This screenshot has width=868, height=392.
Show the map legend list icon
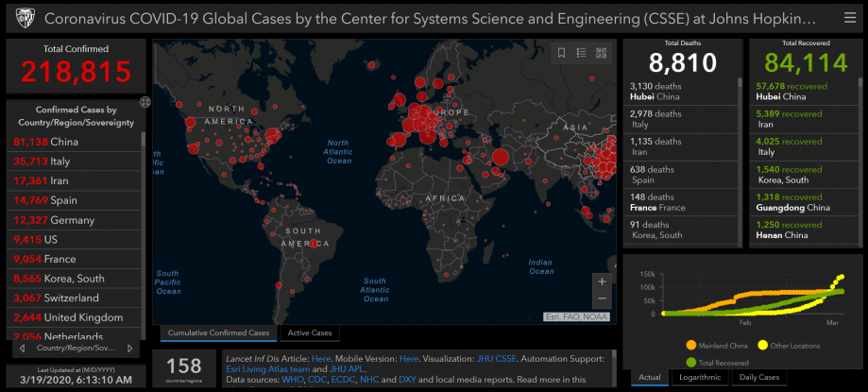click(581, 53)
